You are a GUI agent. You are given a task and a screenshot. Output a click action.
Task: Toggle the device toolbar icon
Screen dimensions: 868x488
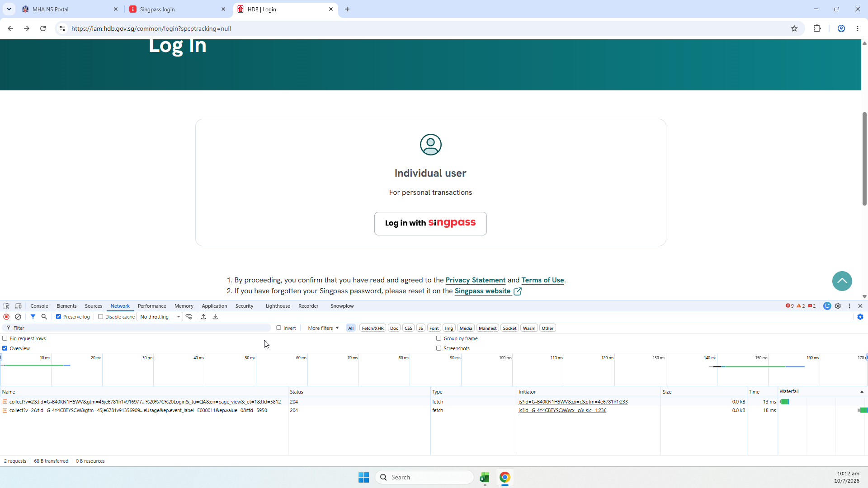click(x=19, y=306)
